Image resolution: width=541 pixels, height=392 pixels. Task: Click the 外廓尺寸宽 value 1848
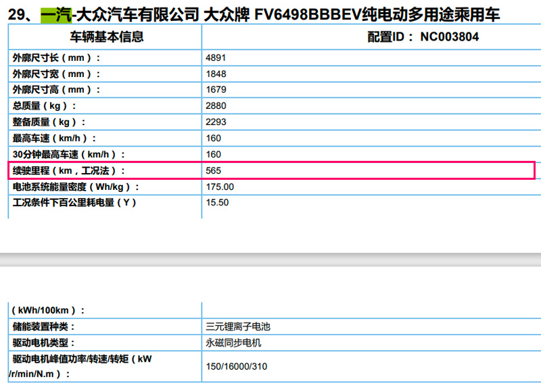pyautogui.click(x=216, y=74)
